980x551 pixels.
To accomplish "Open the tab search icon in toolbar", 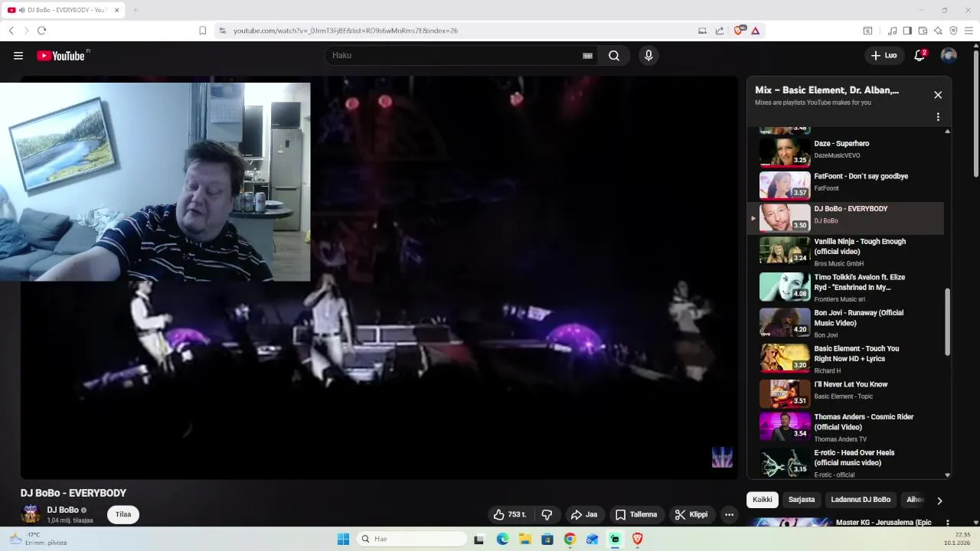I will click(x=867, y=31).
